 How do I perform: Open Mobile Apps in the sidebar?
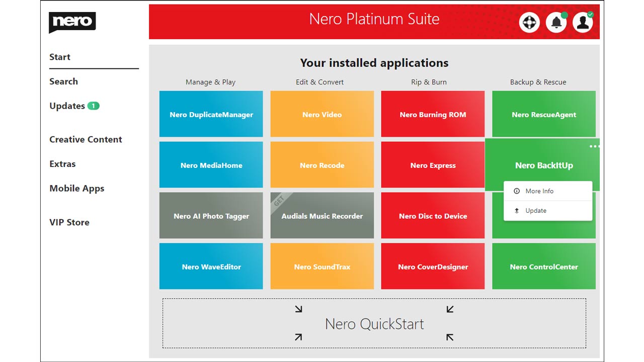coord(76,189)
